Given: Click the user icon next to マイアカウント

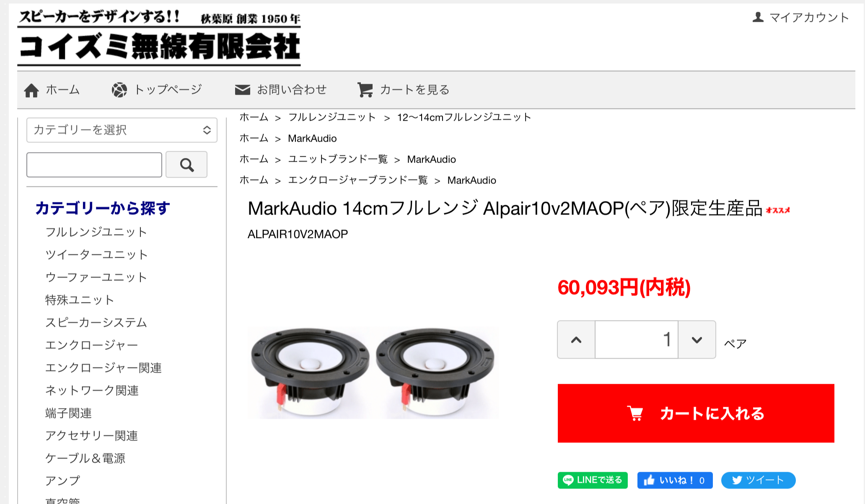Looking at the screenshot, I should click(x=758, y=17).
